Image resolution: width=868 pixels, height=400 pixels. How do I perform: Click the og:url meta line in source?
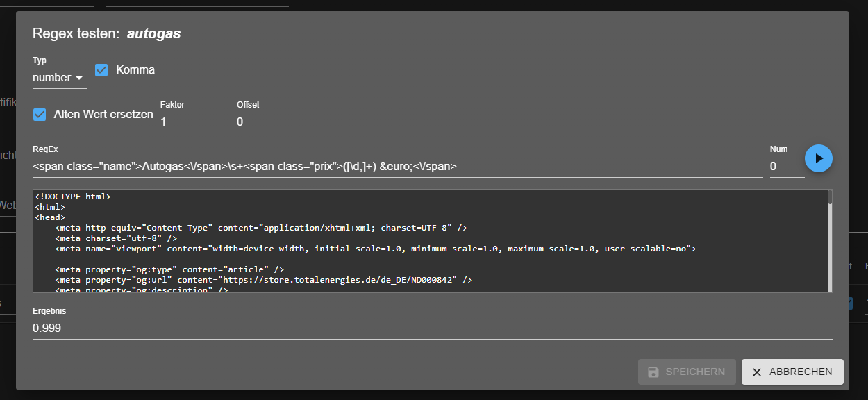(x=264, y=280)
